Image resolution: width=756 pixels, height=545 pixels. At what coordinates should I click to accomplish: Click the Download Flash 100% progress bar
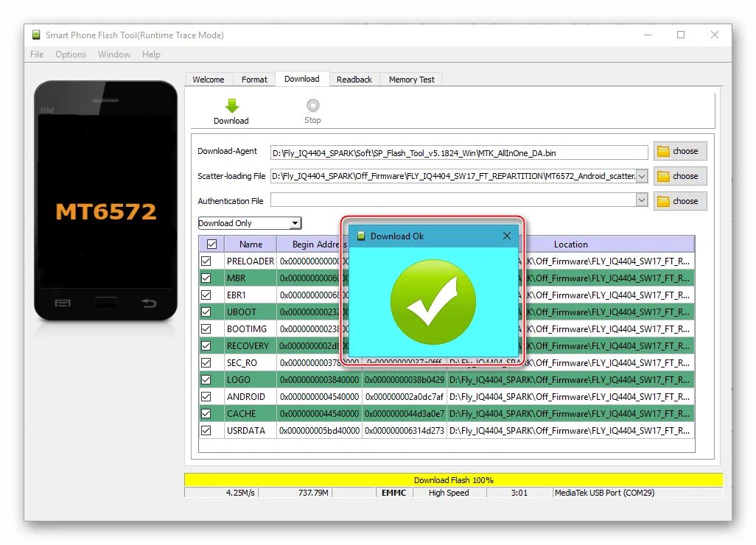coord(453,480)
